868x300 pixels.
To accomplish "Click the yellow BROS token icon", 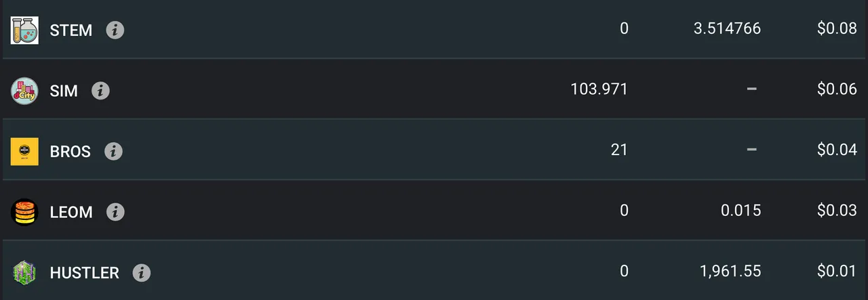I will click(24, 151).
